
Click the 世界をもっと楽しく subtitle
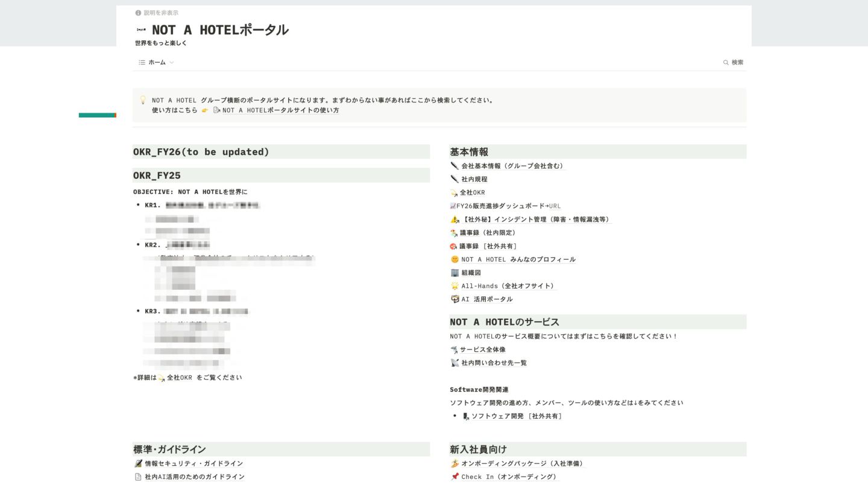161,43
